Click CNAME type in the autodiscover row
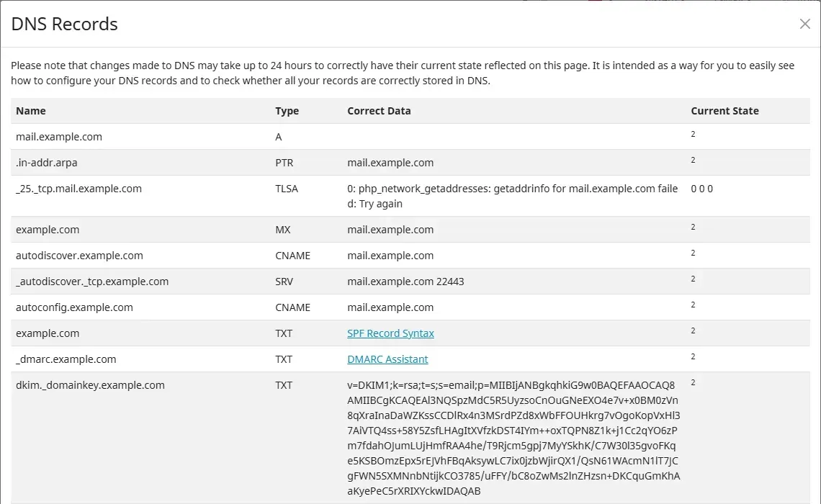The width and height of the screenshot is (821, 504). (x=292, y=256)
